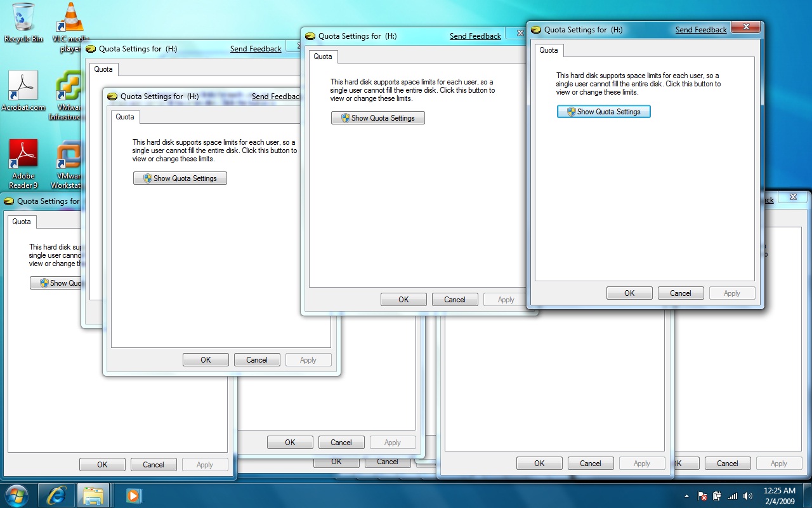Open Windows Media Player from the taskbar

132,495
